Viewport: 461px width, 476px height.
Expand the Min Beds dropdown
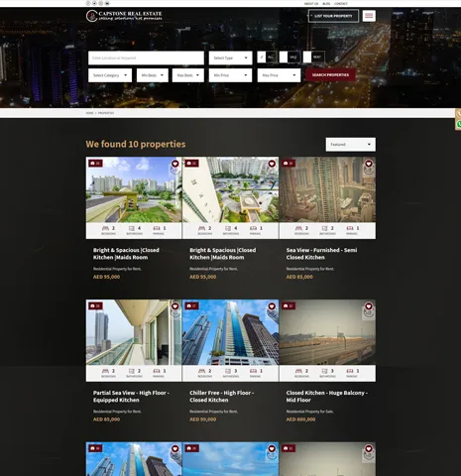coord(153,75)
